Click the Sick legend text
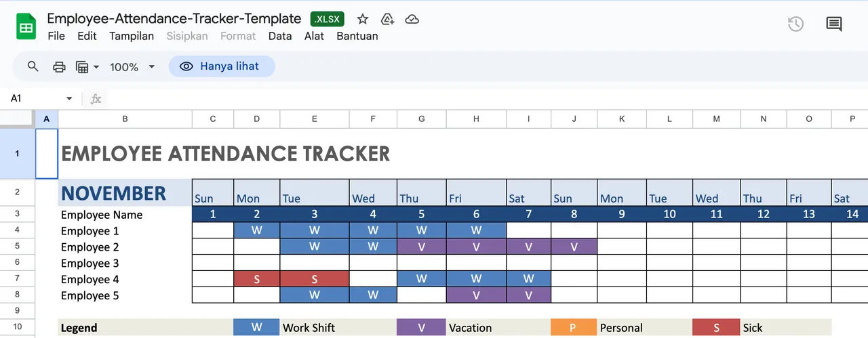Image resolution: width=868 pixels, height=338 pixels. tap(753, 328)
